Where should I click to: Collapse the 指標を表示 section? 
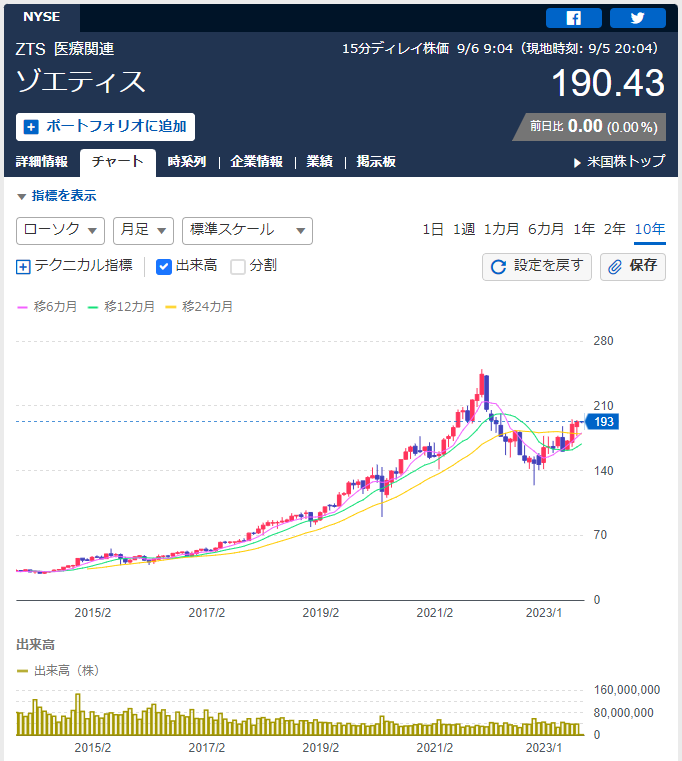[x=57, y=196]
